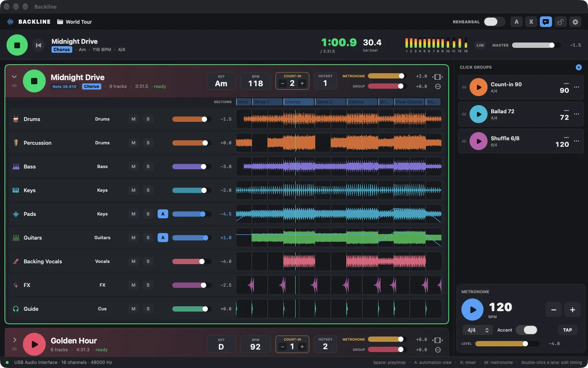Expand the Golden Hour song card

coord(14,340)
